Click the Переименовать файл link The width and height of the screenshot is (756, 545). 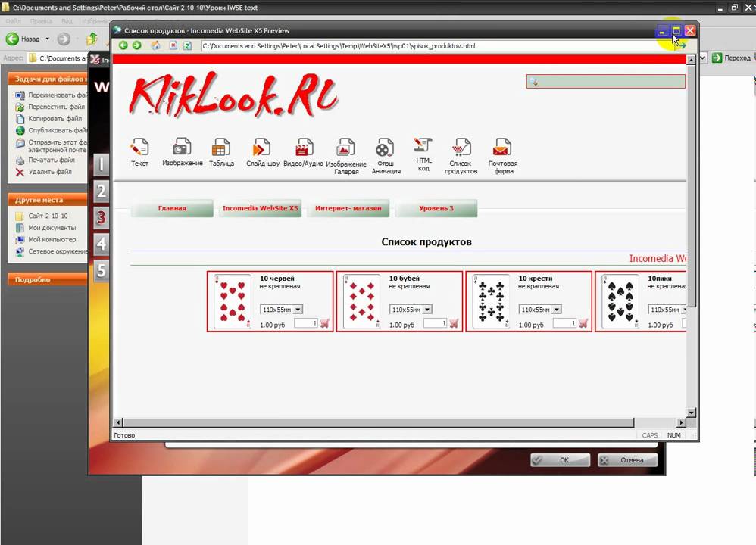tap(58, 95)
